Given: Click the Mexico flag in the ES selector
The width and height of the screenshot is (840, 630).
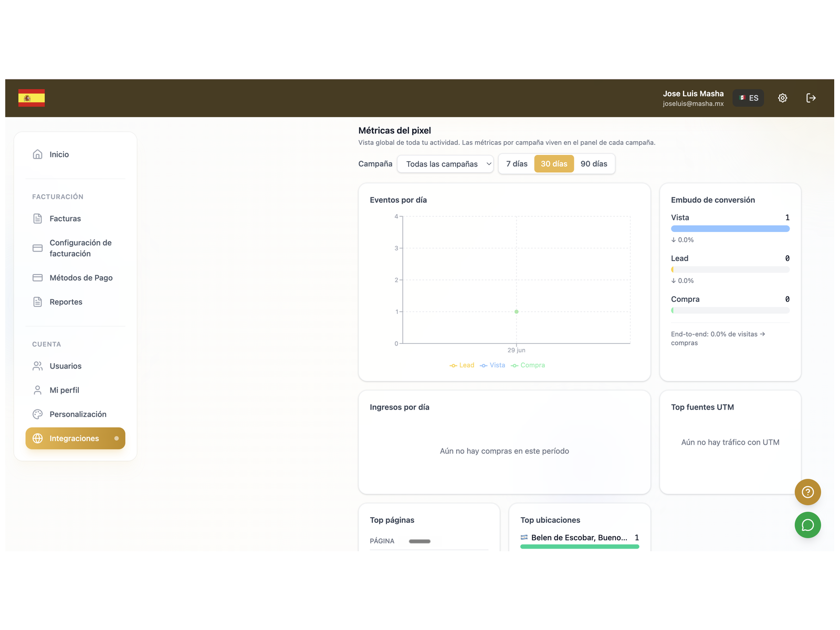Looking at the screenshot, I should click(742, 98).
